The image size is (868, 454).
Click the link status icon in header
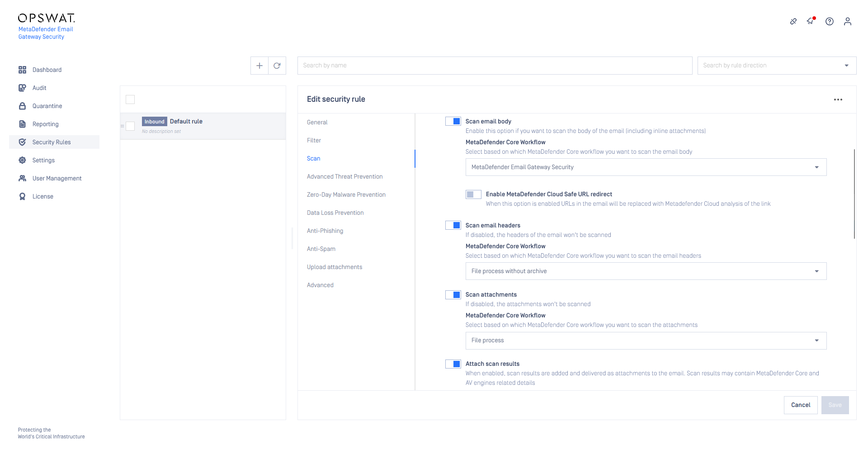tap(793, 21)
